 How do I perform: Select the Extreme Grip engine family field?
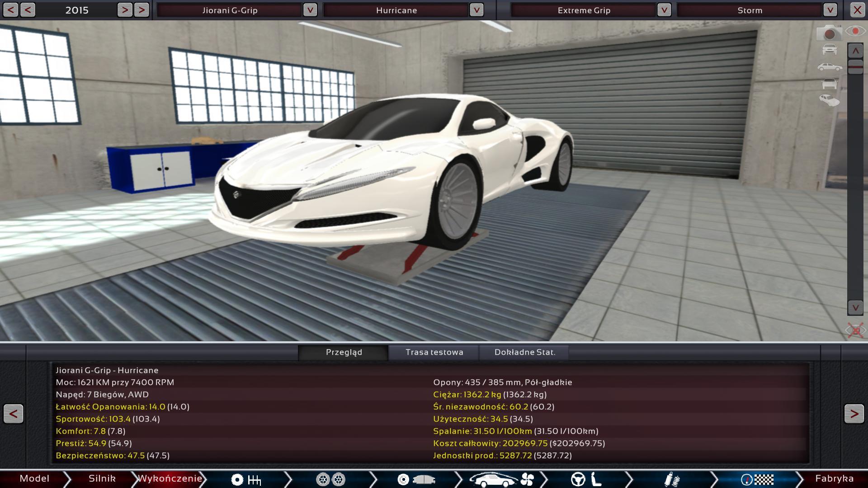[x=584, y=10]
